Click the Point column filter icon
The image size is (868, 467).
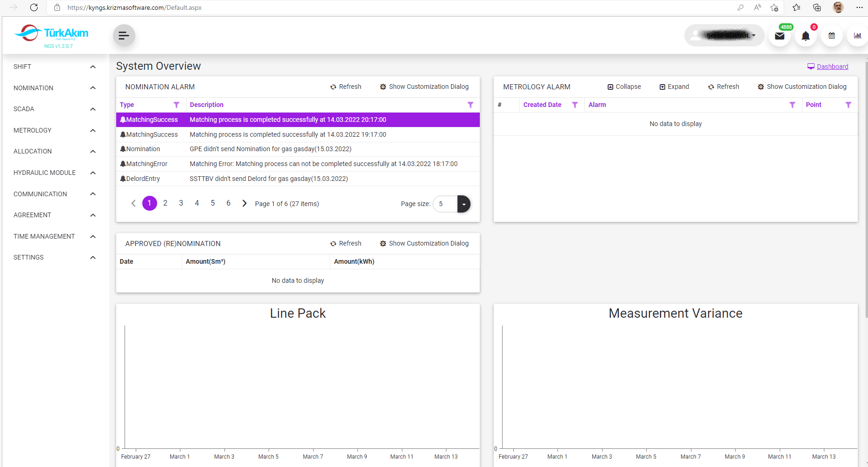pos(848,105)
